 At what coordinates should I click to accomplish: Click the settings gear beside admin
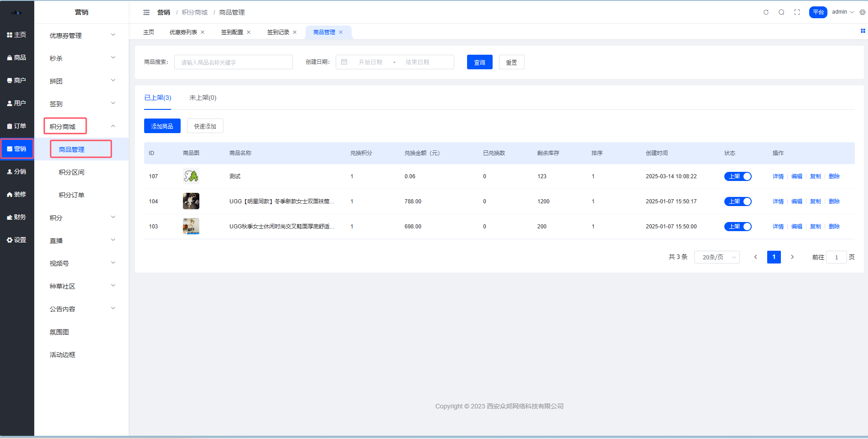point(862,12)
